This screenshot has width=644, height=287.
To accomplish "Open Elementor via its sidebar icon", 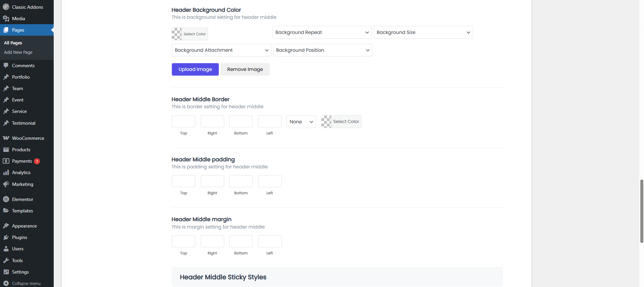I will (6, 199).
